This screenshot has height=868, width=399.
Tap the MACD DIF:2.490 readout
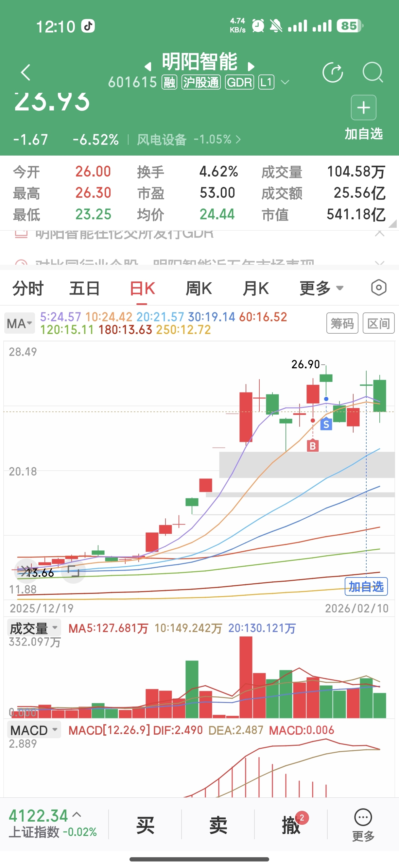pos(178,730)
